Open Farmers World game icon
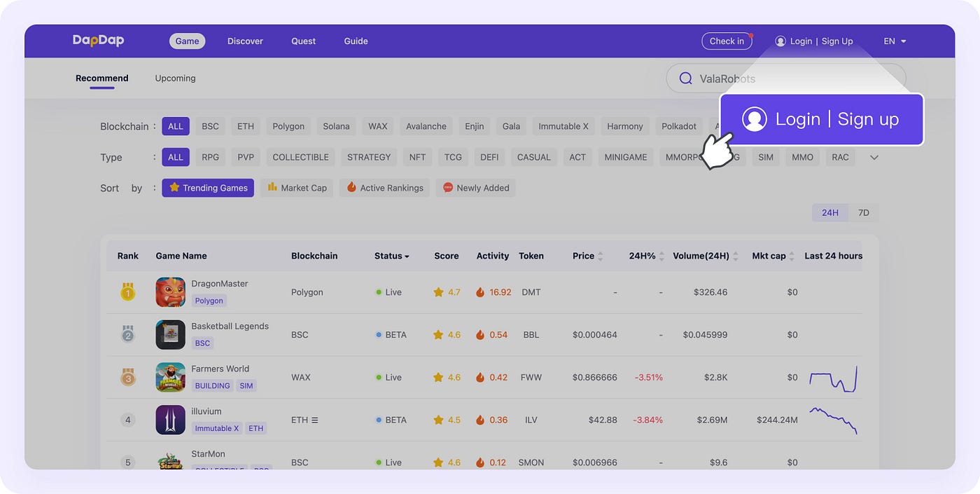This screenshot has width=980, height=494. (x=170, y=377)
